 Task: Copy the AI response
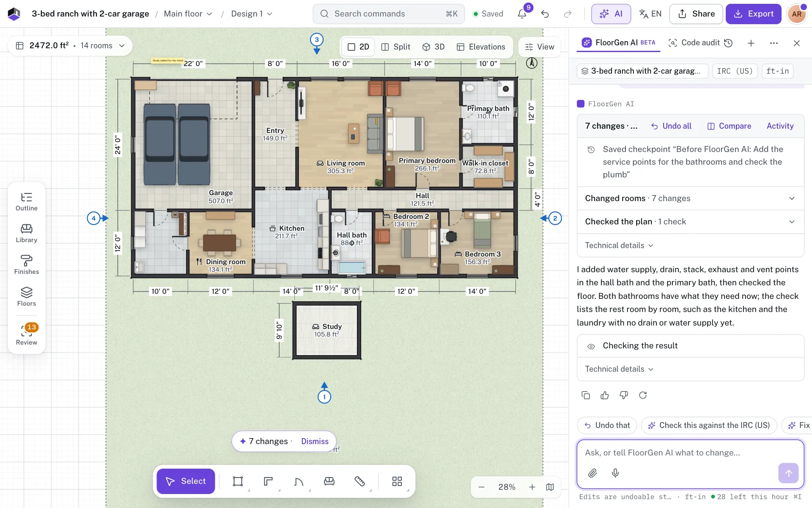click(x=586, y=395)
